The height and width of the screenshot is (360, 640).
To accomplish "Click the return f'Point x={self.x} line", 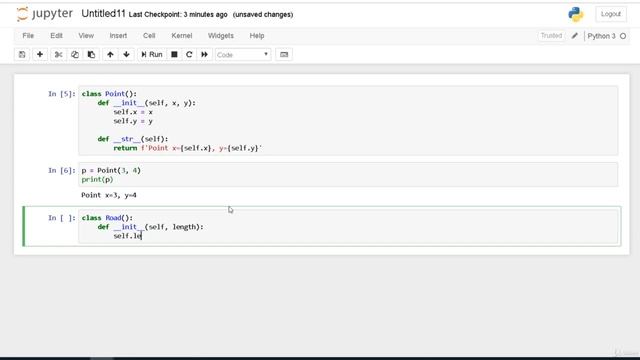I will pos(187,148).
